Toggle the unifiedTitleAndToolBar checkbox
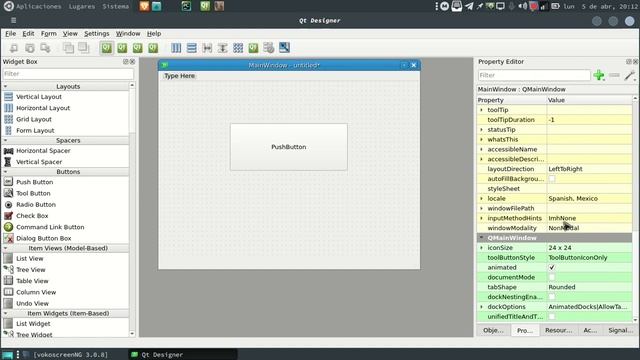640x360 pixels. tap(552, 316)
